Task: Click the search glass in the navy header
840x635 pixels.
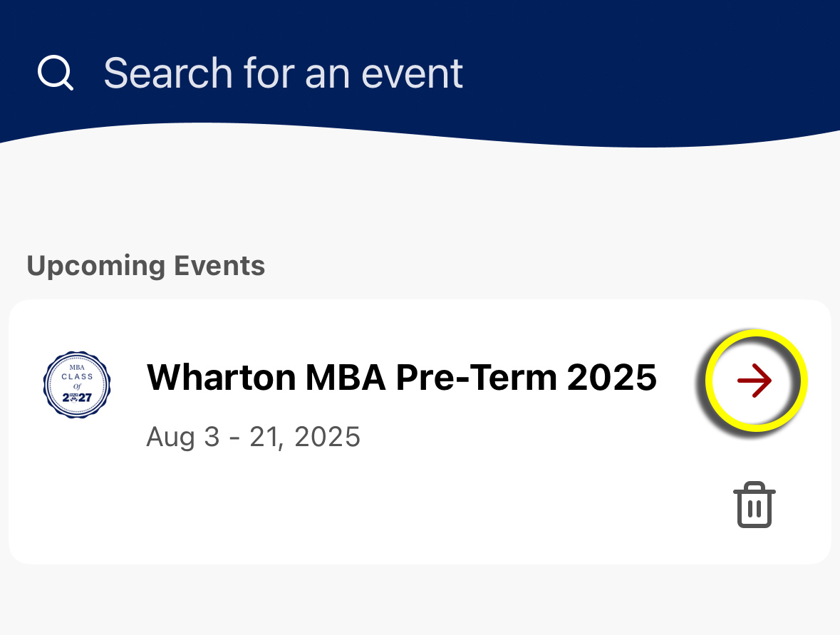Action: pos(55,73)
